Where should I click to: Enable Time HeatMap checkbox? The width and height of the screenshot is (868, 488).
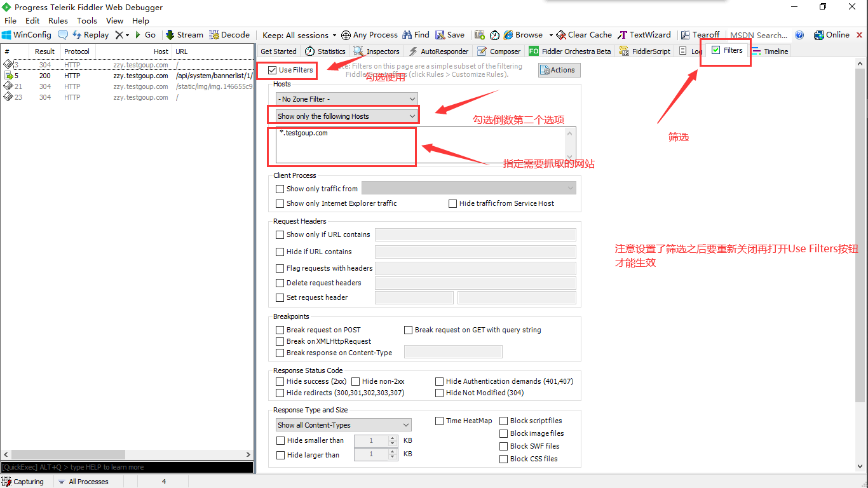[x=440, y=421]
